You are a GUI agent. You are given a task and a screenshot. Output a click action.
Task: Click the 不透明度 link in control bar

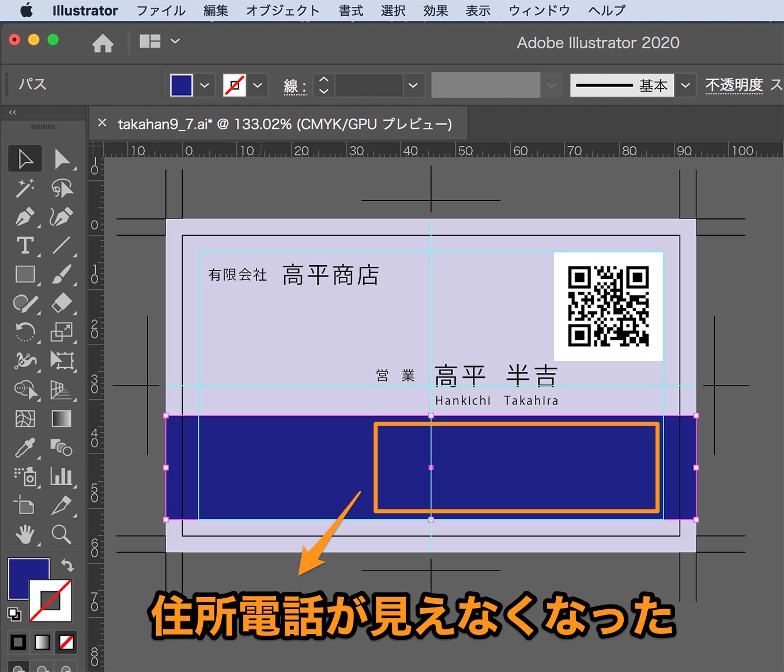pos(734,85)
